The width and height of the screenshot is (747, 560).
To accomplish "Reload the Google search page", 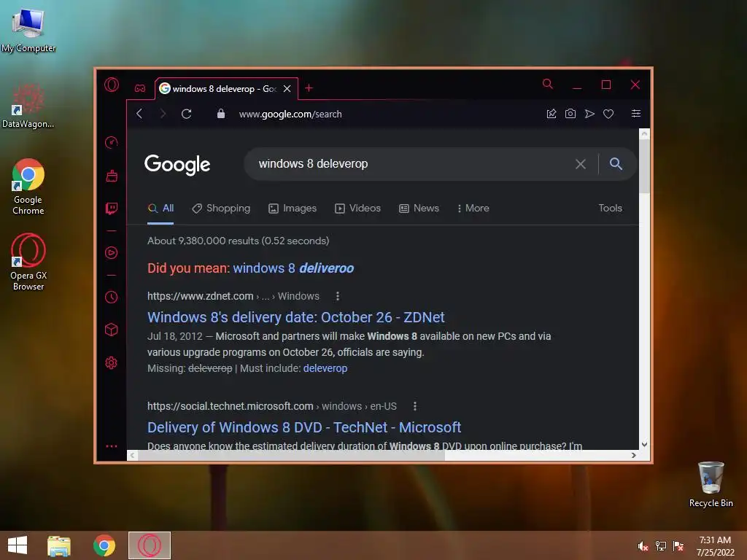I will (x=186, y=114).
